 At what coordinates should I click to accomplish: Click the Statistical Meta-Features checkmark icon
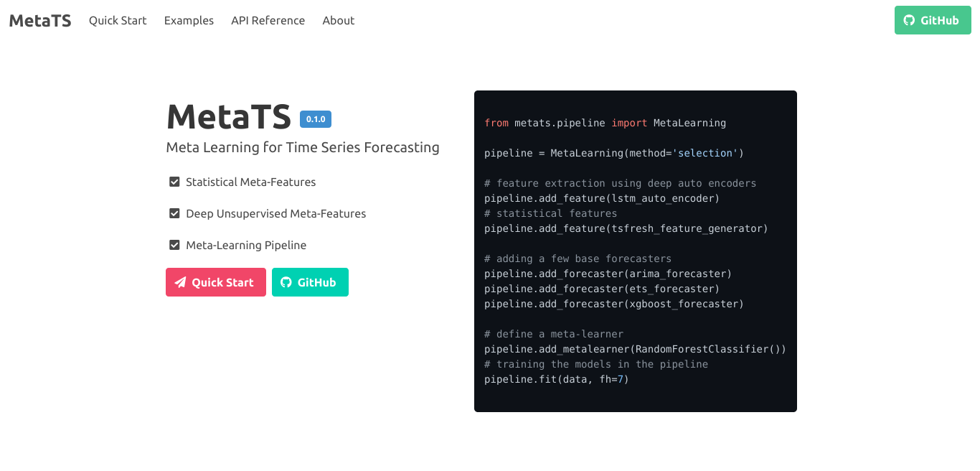[x=174, y=182]
